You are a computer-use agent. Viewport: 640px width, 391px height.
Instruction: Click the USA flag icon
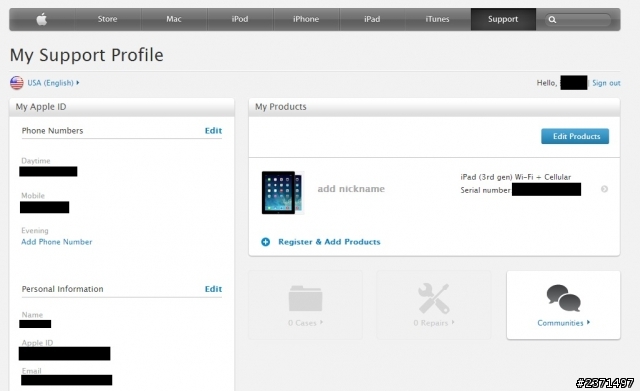pos(17,83)
